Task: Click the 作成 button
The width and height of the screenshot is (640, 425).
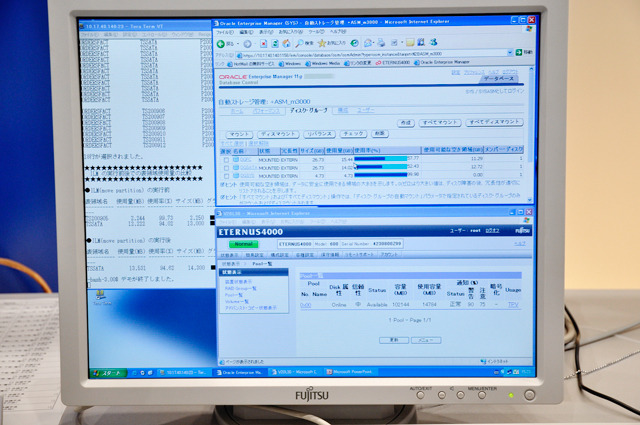Action: tap(406, 123)
